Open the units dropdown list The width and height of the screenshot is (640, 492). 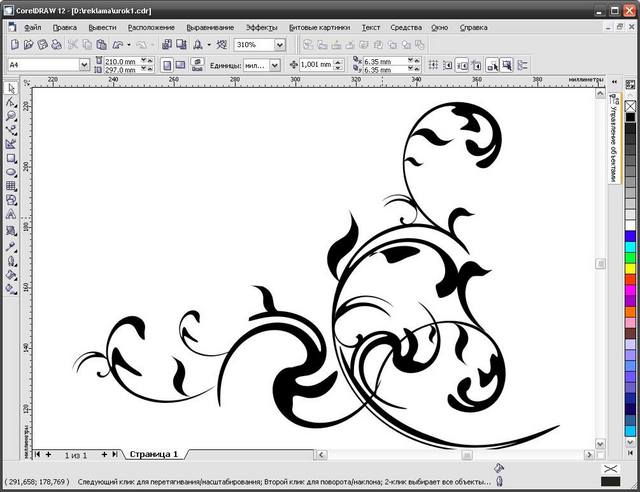(275, 65)
